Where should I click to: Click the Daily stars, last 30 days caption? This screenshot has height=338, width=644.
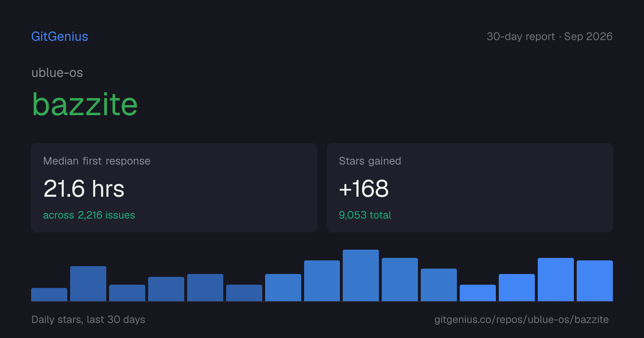(x=88, y=319)
